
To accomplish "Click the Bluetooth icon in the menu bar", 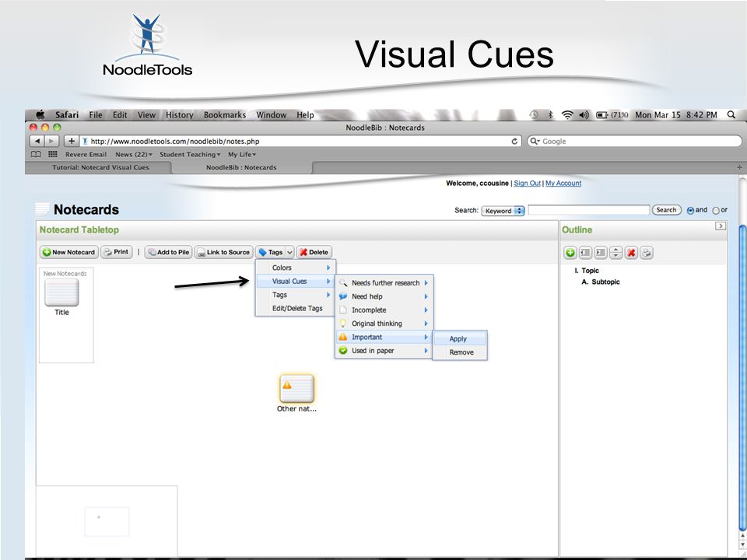I will 550,115.
